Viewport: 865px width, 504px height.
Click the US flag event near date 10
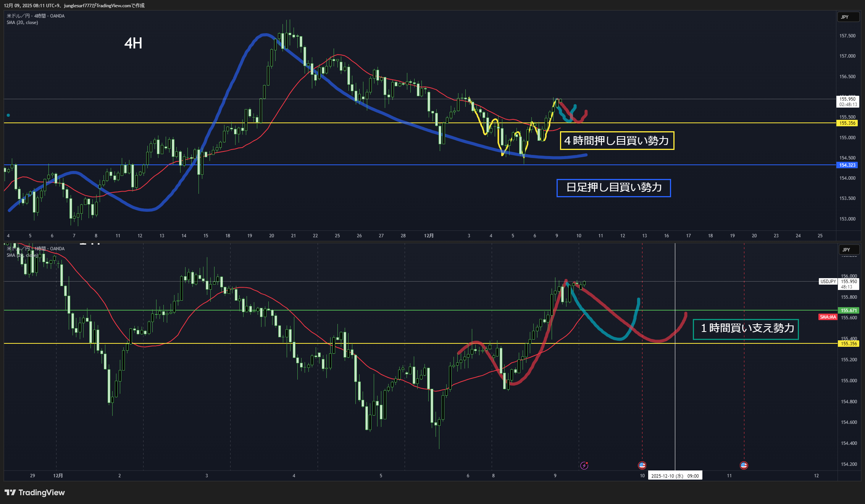tap(642, 465)
